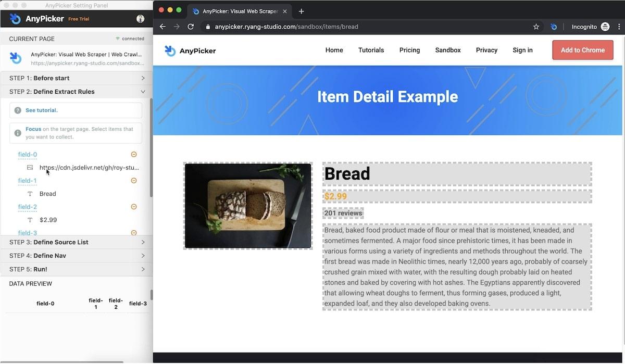625x364 pixels.
Task: Select the field-1 label link
Action: click(28, 181)
